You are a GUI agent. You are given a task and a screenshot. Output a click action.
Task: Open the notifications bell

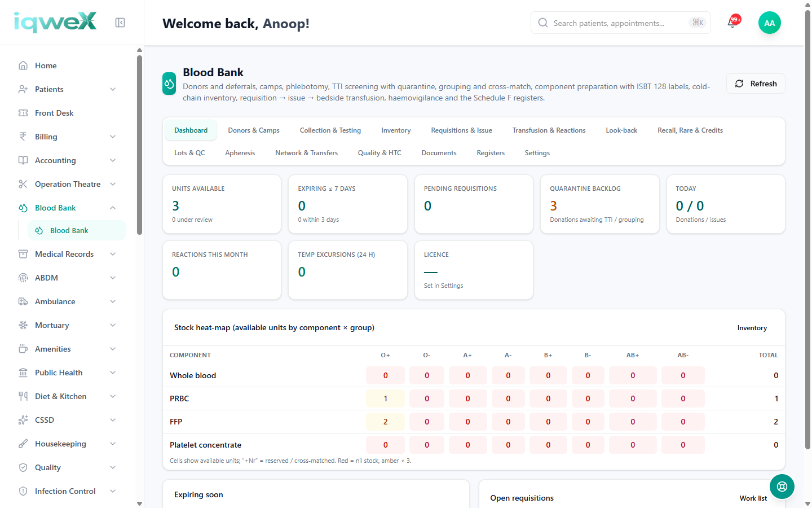[732, 23]
